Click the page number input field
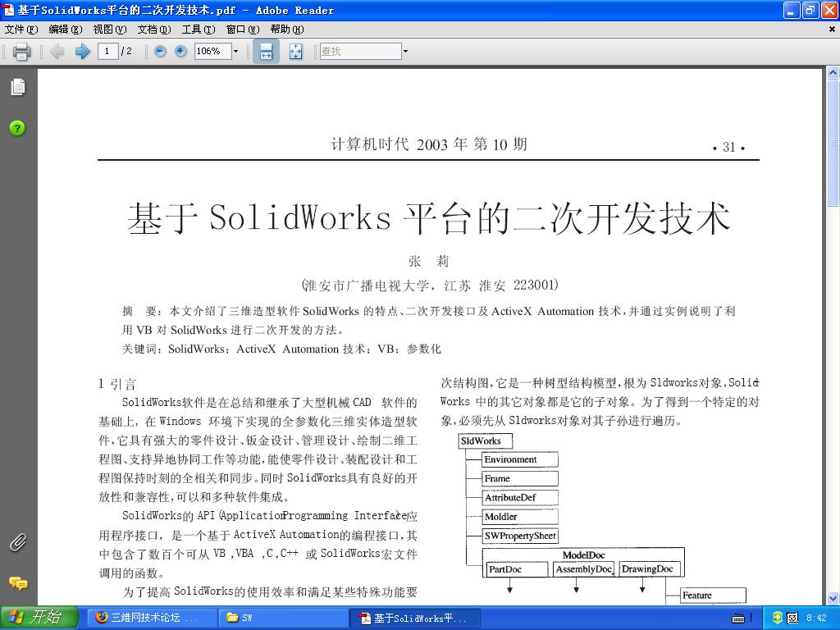Image resolution: width=840 pixels, height=630 pixels. pos(108,52)
